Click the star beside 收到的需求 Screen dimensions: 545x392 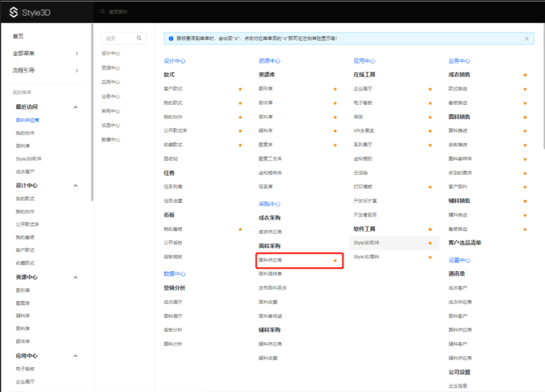tap(525, 173)
